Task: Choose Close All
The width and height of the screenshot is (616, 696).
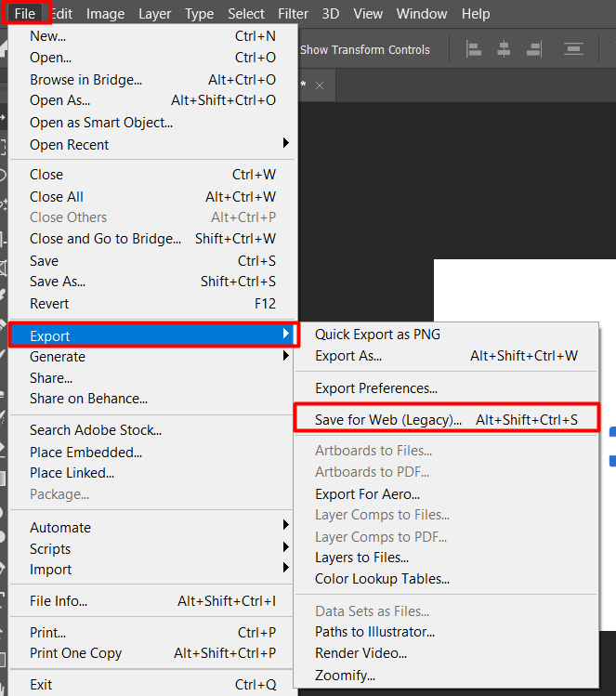Action: pyautogui.click(x=152, y=196)
